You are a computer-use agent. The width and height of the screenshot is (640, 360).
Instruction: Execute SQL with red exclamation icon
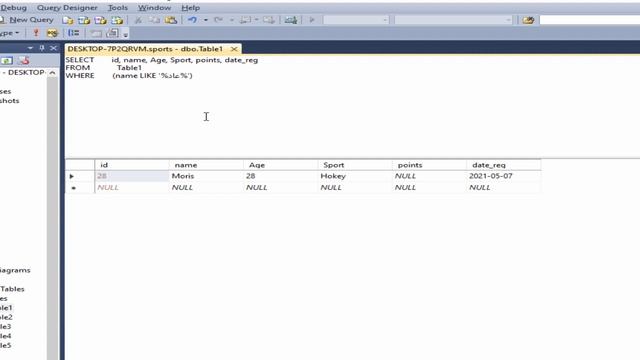pyautogui.click(x=36, y=33)
